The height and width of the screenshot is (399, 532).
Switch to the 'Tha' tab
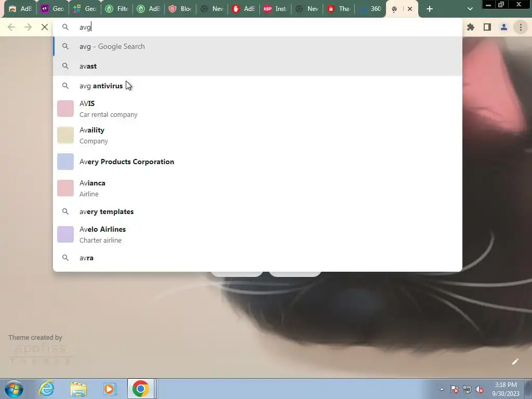(339, 9)
